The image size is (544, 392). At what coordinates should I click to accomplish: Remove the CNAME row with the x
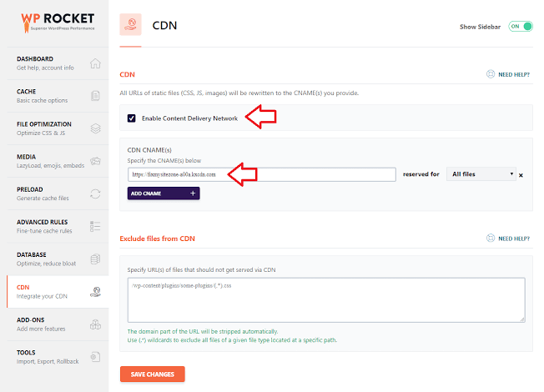click(x=521, y=175)
